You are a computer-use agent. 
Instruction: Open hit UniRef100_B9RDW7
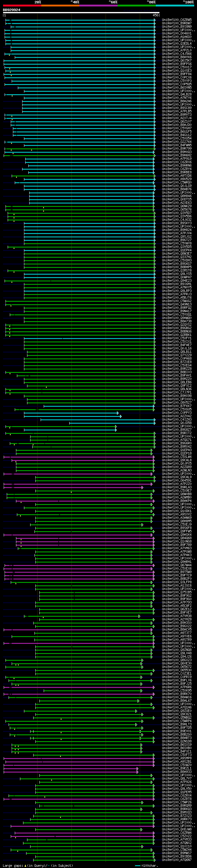(177, 23)
